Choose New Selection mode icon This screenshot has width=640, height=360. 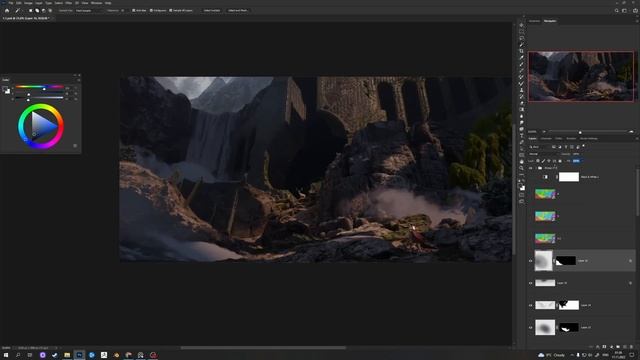click(30, 11)
